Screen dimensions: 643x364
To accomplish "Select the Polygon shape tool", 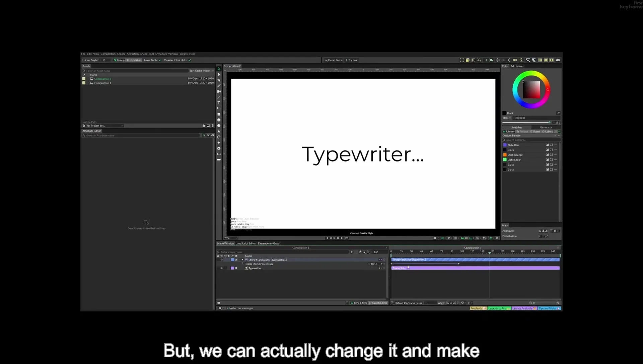I will (x=219, y=125).
